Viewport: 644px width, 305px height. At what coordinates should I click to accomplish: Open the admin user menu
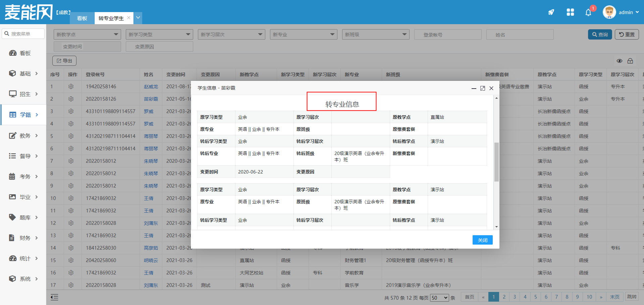[622, 12]
